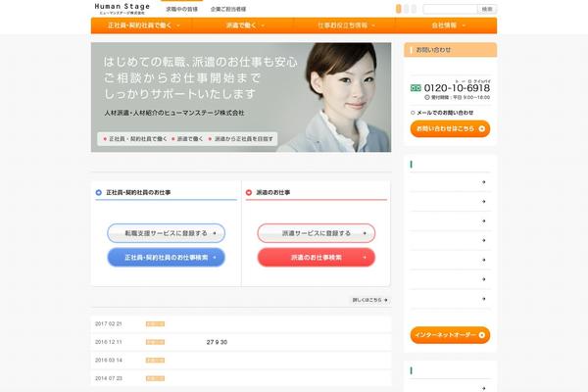
Task: Click the clock icon beside reception hours
Action: (x=426, y=97)
